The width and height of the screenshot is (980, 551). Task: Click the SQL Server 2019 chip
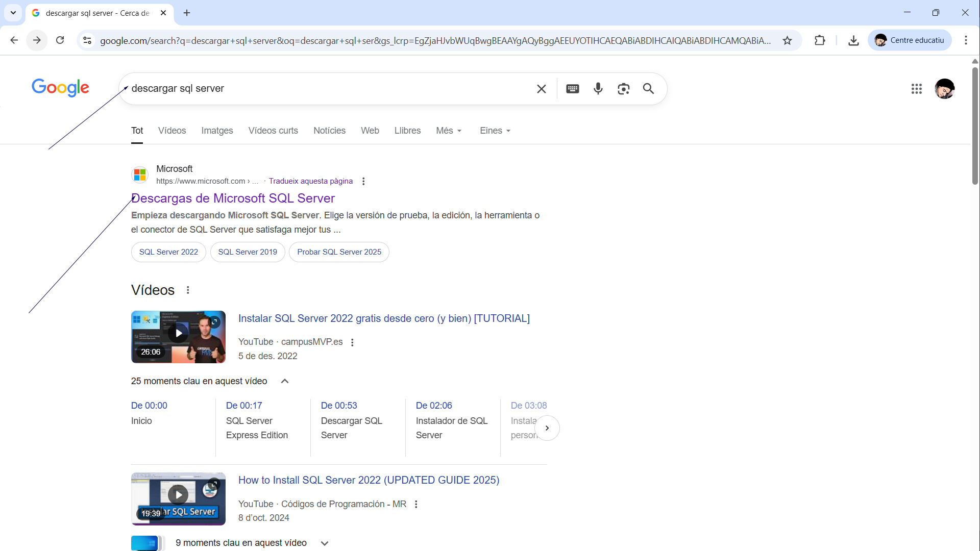248,252
